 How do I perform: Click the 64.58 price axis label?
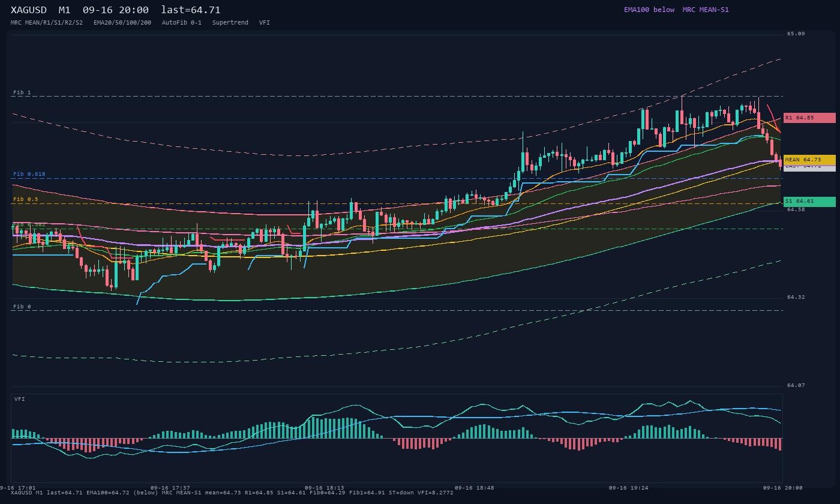(796, 209)
